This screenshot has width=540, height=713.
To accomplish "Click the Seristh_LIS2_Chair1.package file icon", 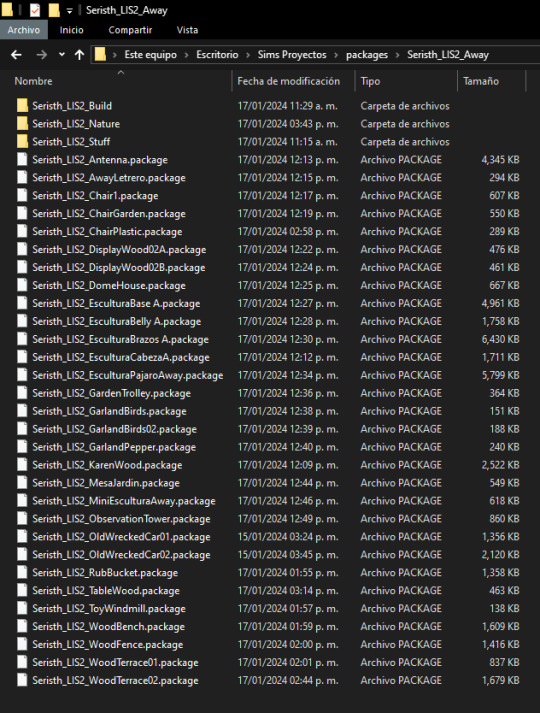I will 22,196.
